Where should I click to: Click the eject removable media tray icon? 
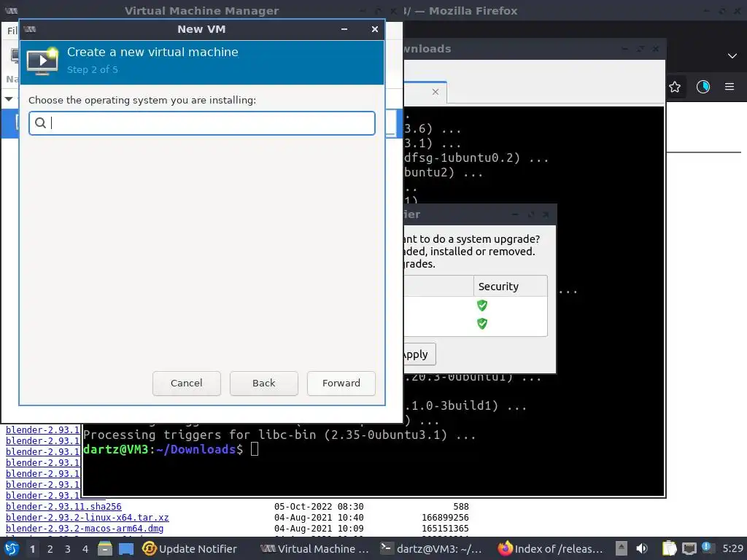pyautogui.click(x=622, y=548)
